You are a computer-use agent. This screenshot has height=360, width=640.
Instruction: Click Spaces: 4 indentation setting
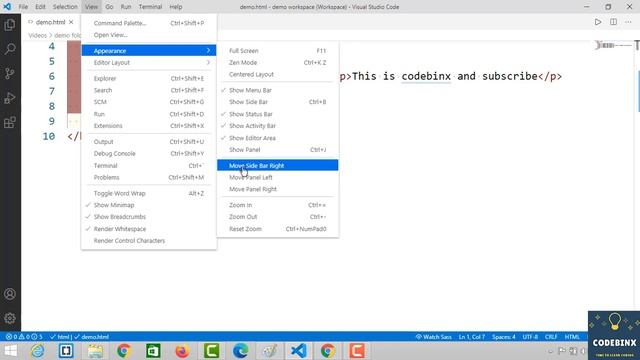[504, 337]
